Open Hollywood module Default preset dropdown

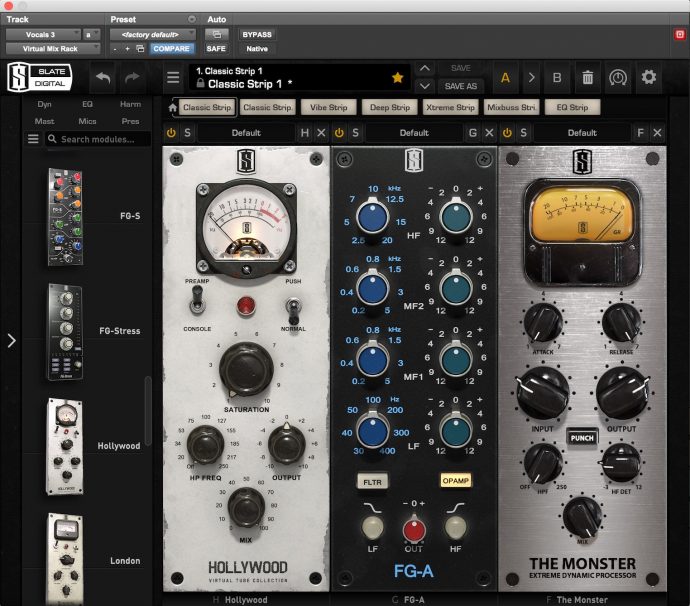[246, 132]
